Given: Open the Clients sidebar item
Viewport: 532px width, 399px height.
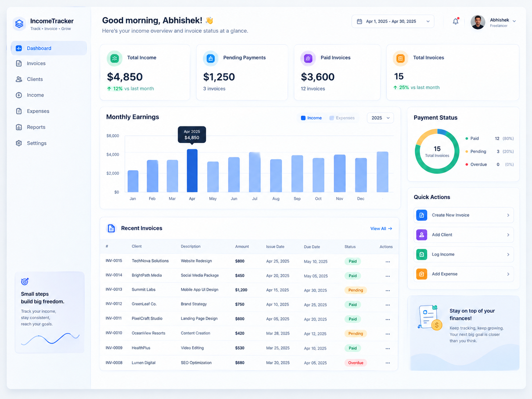Looking at the screenshot, I should [x=49, y=79].
